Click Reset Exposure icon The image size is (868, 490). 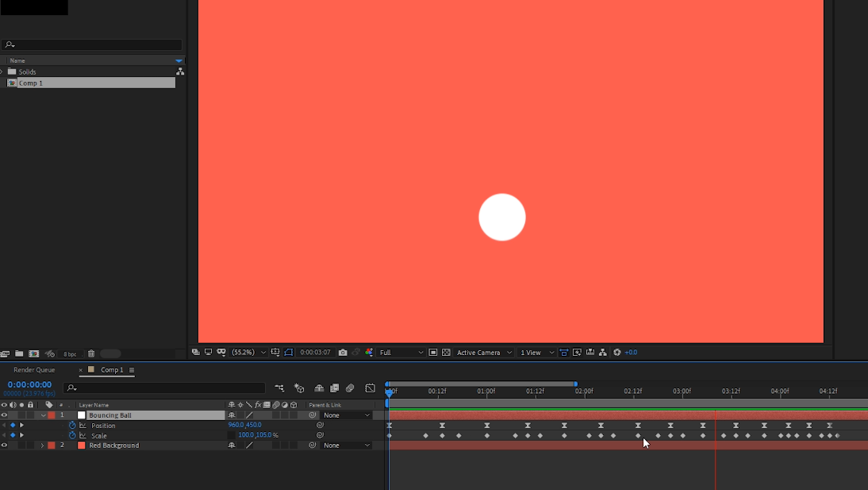pyautogui.click(x=616, y=352)
